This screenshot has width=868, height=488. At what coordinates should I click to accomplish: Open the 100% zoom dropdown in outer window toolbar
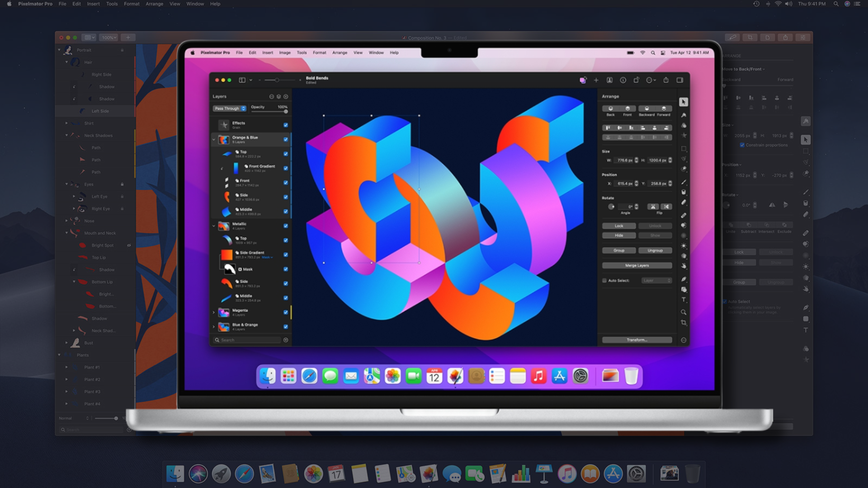(109, 38)
